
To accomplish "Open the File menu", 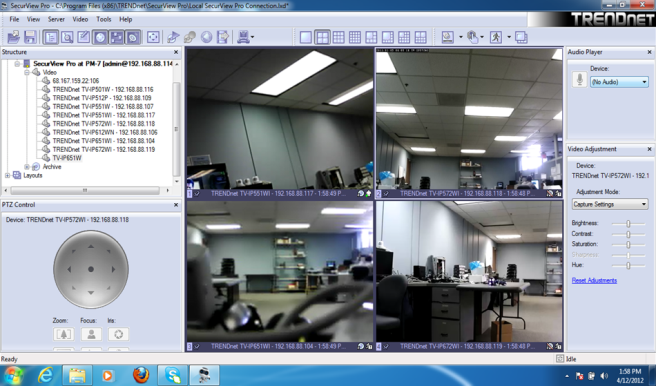I will click(14, 19).
